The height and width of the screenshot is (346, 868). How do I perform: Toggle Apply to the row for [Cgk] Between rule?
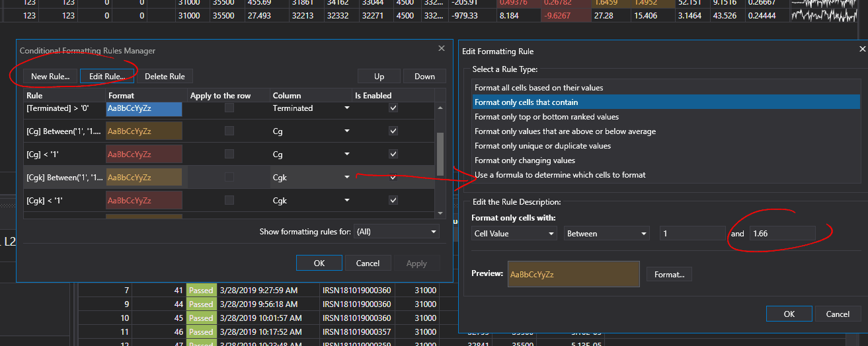pos(229,177)
